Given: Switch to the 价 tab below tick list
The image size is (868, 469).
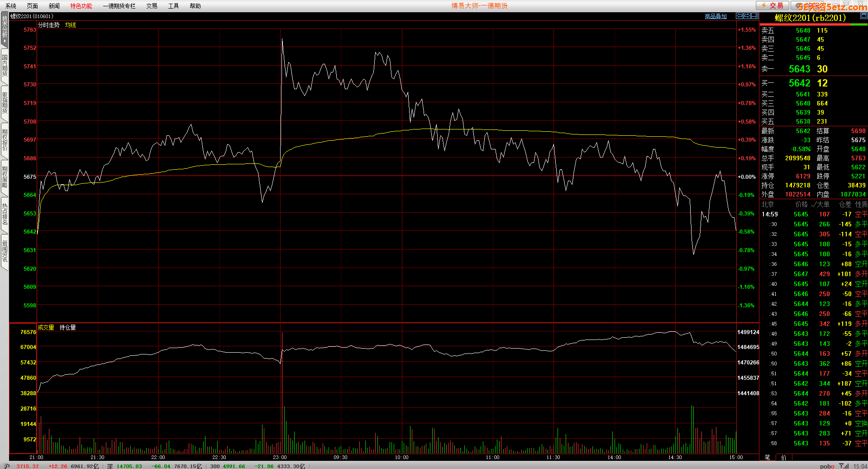Looking at the screenshot, I should coord(784,457).
